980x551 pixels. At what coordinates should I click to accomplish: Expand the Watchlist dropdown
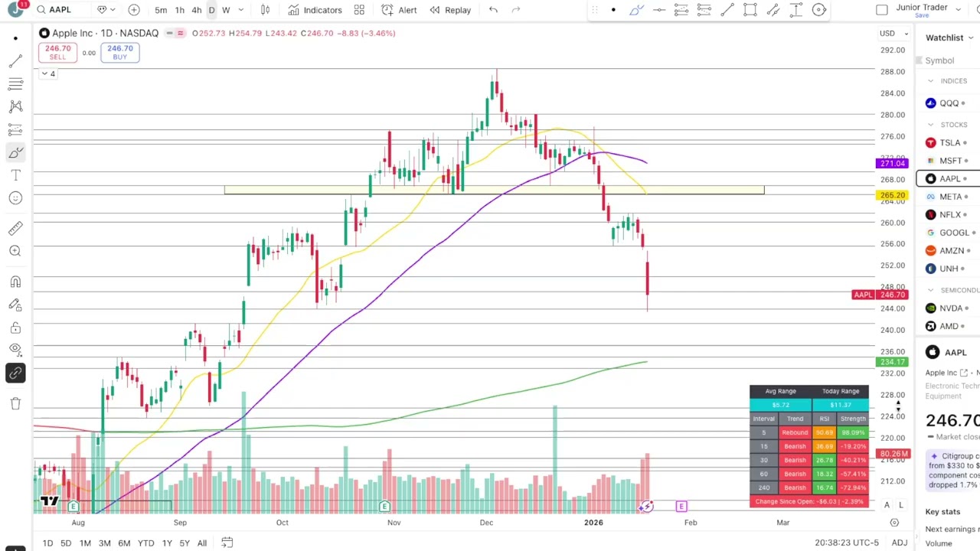[x=949, y=37]
